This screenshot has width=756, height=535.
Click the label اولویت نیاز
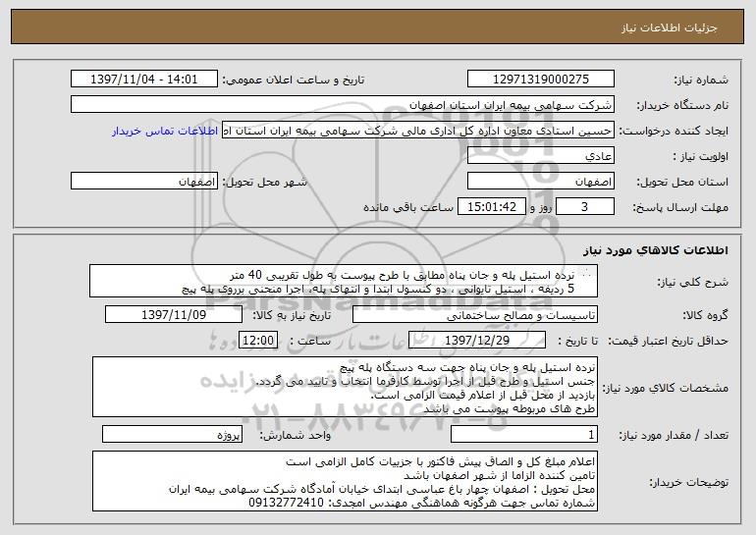pos(701,157)
